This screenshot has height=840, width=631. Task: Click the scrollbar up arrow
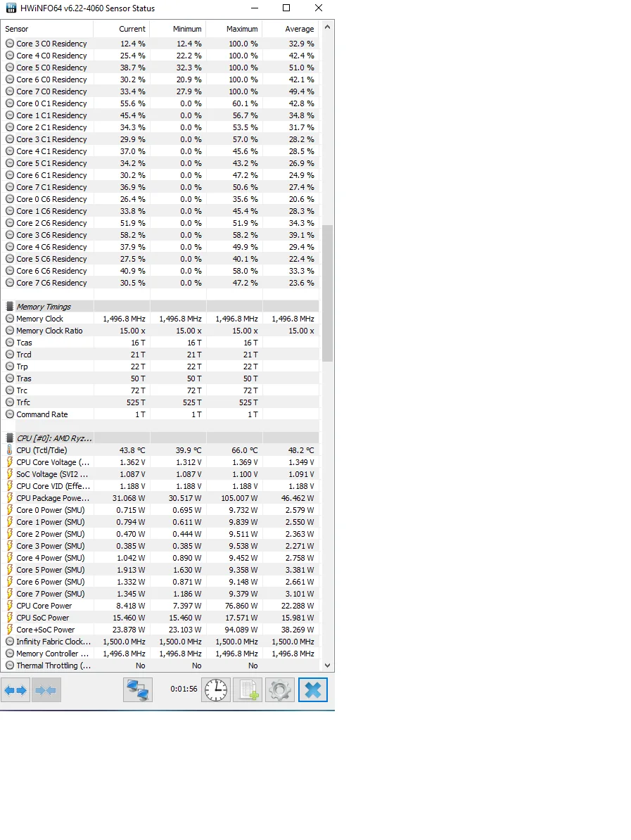[327, 27]
